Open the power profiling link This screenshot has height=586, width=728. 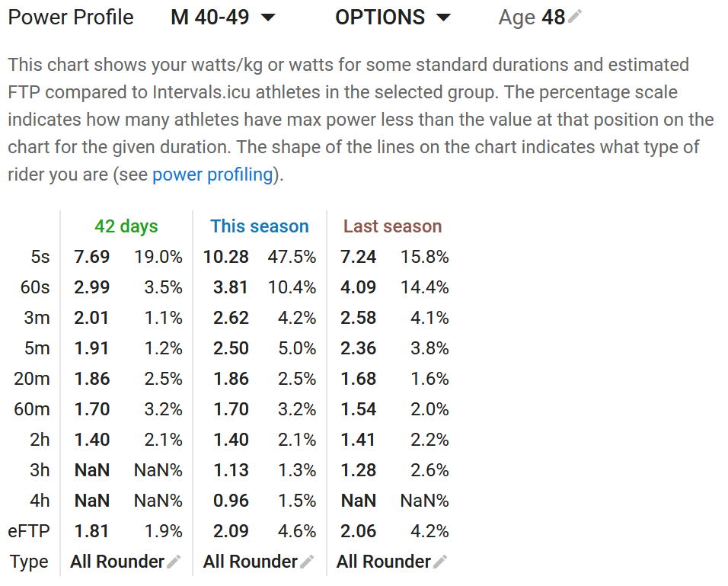pos(212,175)
